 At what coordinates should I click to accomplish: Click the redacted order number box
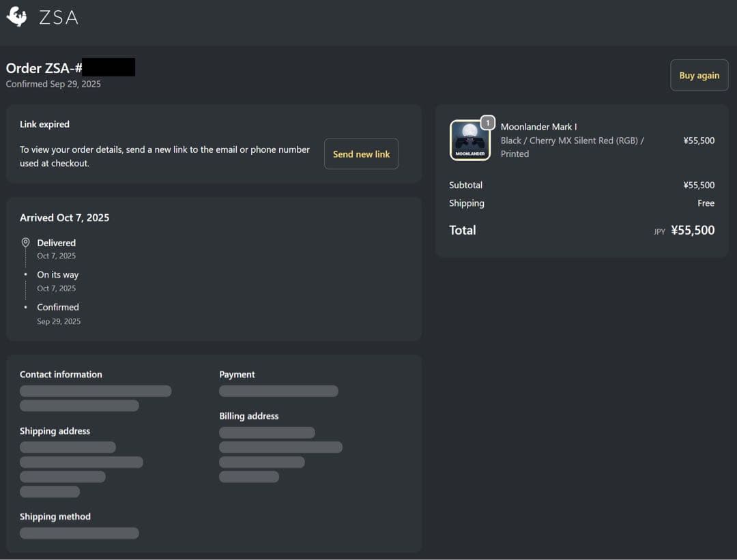109,68
